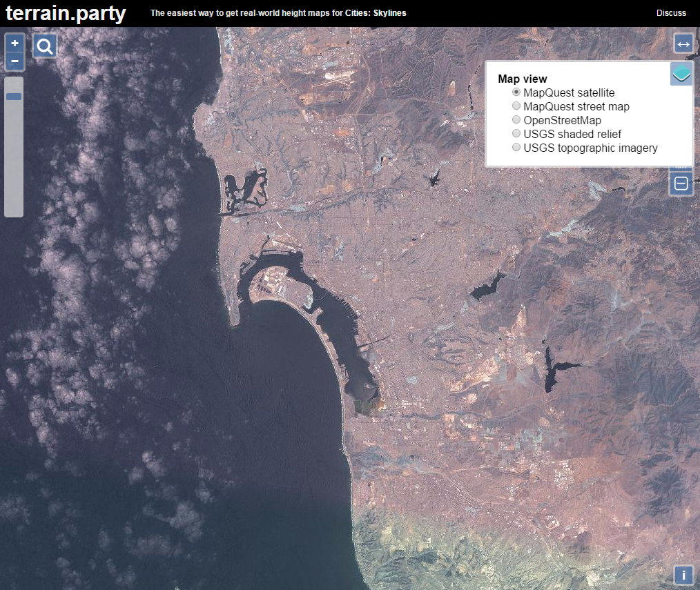This screenshot has width=700, height=590.
Task: Toggle the map layers icon
Action: (x=681, y=74)
